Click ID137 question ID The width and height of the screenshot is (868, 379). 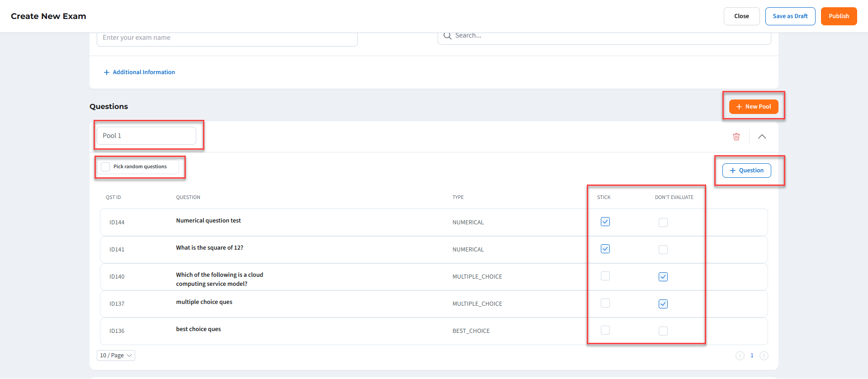click(117, 304)
